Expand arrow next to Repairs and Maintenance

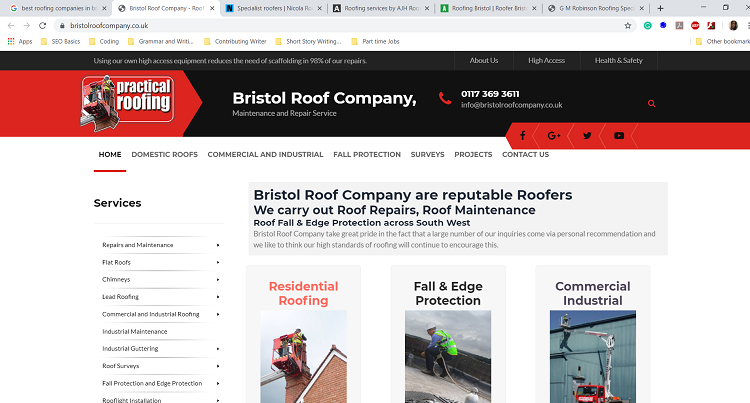click(218, 245)
